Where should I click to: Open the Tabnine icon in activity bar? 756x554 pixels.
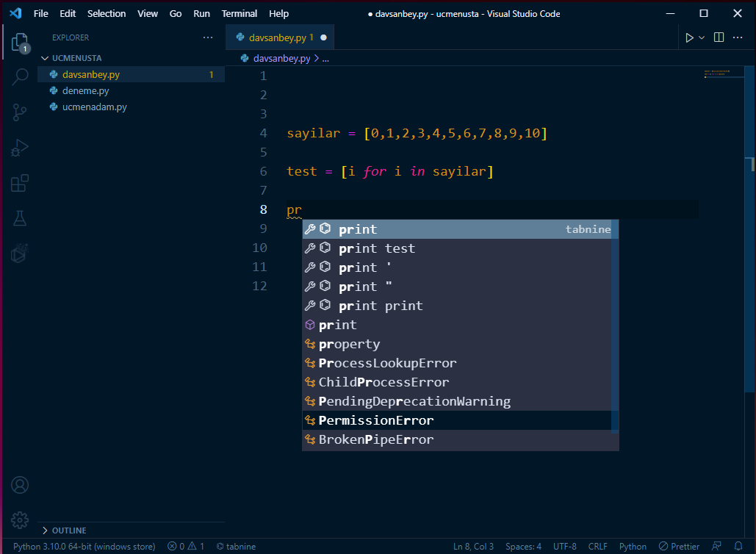pos(20,253)
